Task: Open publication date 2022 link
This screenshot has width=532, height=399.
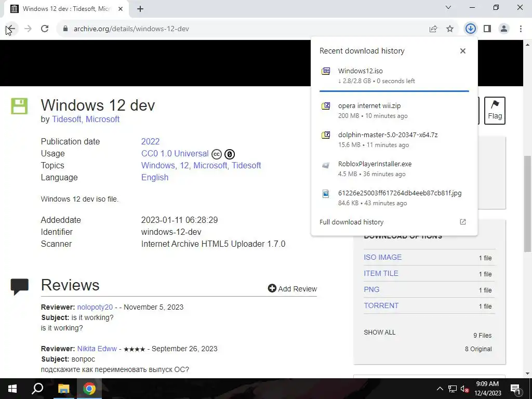Action: click(x=150, y=141)
